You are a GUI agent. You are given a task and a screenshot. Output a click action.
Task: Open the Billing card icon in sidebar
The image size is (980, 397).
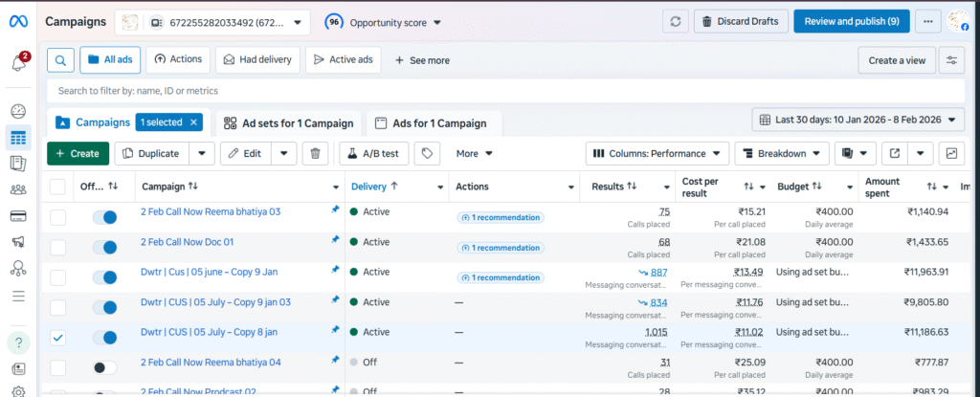18,215
